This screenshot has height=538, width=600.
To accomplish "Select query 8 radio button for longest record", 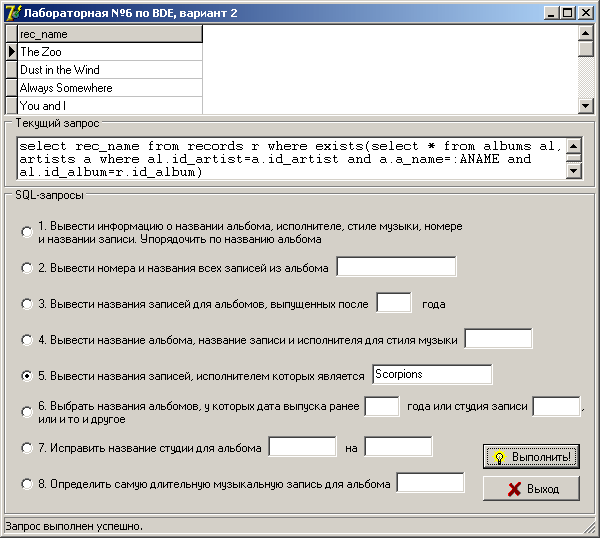I will (x=27, y=484).
